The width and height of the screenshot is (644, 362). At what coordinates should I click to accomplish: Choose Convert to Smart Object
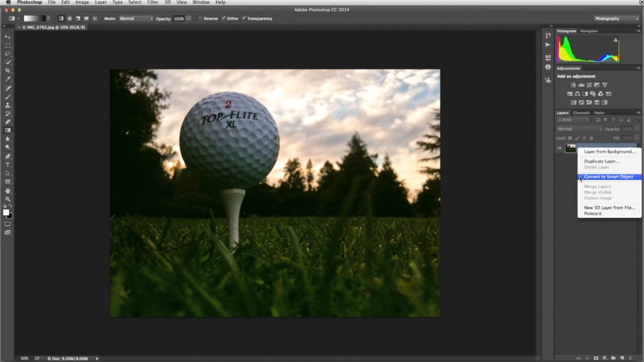(608, 177)
